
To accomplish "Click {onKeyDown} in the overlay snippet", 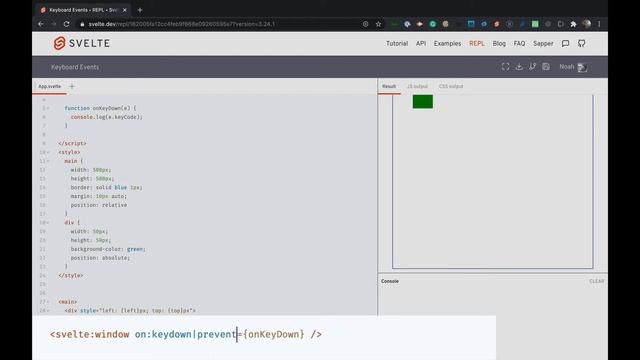I will click(273, 334).
